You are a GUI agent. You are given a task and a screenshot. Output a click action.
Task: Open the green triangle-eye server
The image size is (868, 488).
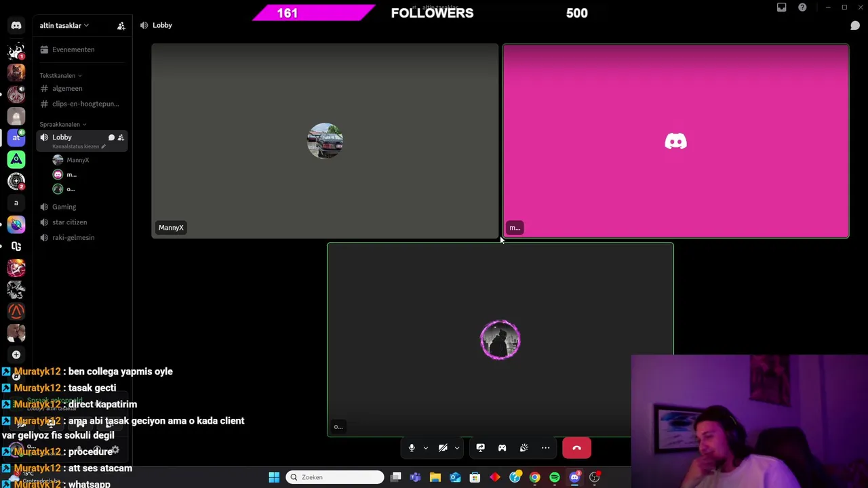[16, 159]
